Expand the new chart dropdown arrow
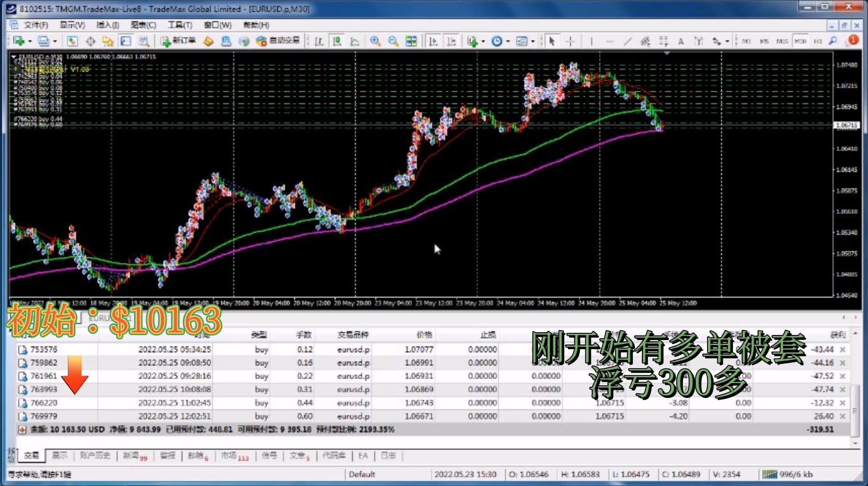Screen dimensions: 868x486 [30, 42]
